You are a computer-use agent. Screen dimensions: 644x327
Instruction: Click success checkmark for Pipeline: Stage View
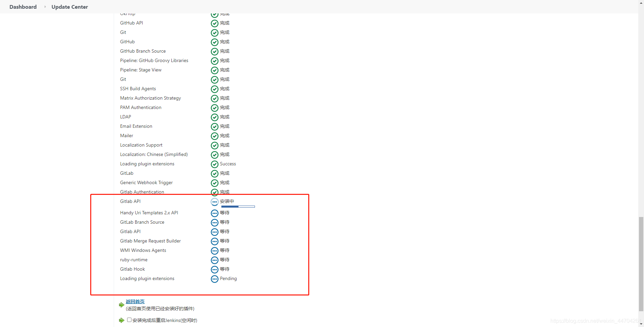215,70
